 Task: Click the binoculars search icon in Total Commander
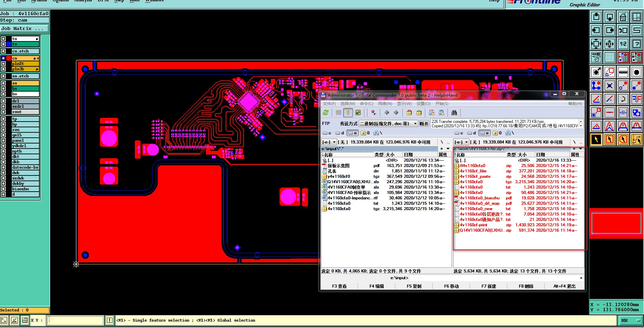[x=454, y=113]
